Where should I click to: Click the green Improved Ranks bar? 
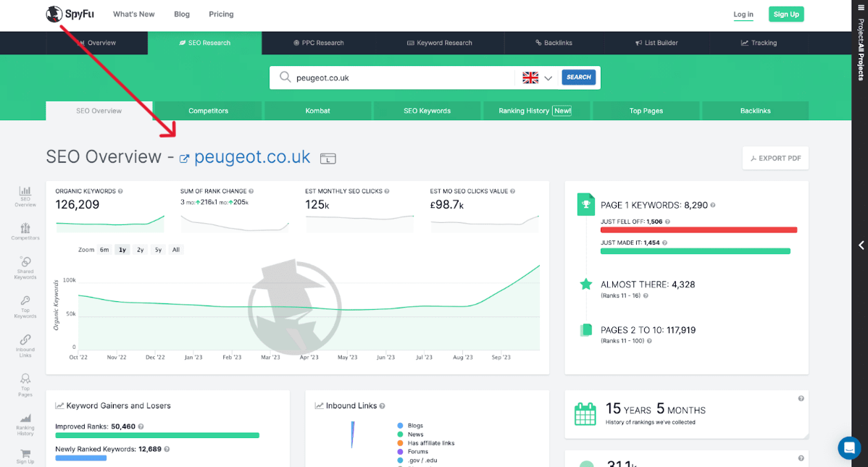pyautogui.click(x=157, y=435)
